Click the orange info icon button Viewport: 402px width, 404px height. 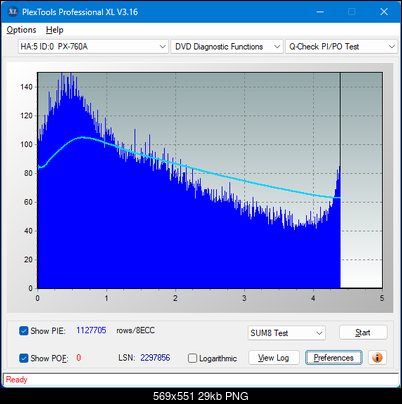point(377,358)
